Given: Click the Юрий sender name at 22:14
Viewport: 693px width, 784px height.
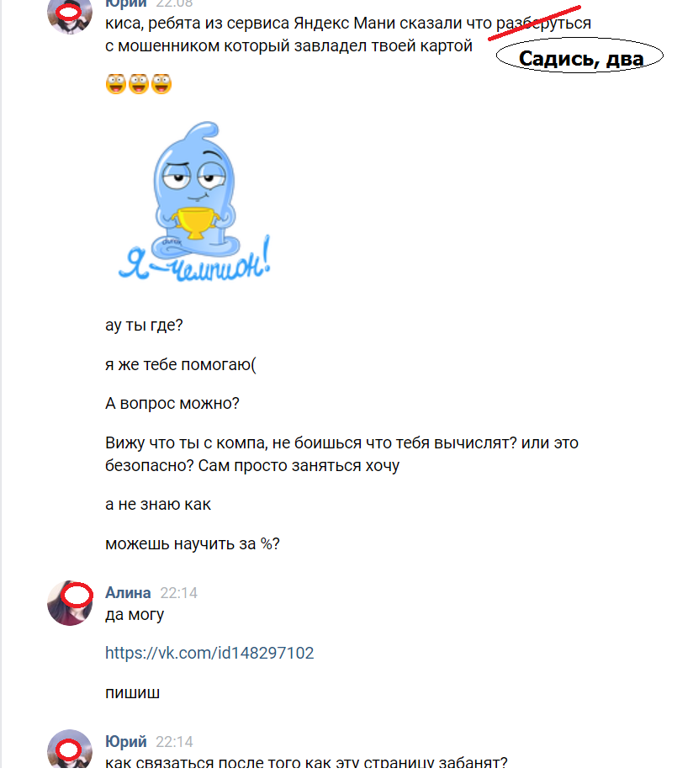Looking at the screenshot, I should [x=125, y=741].
